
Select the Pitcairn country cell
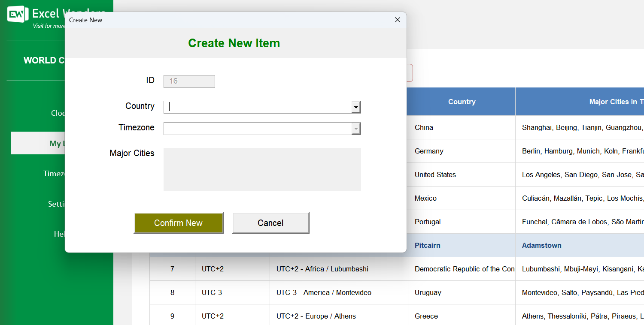[x=427, y=245]
